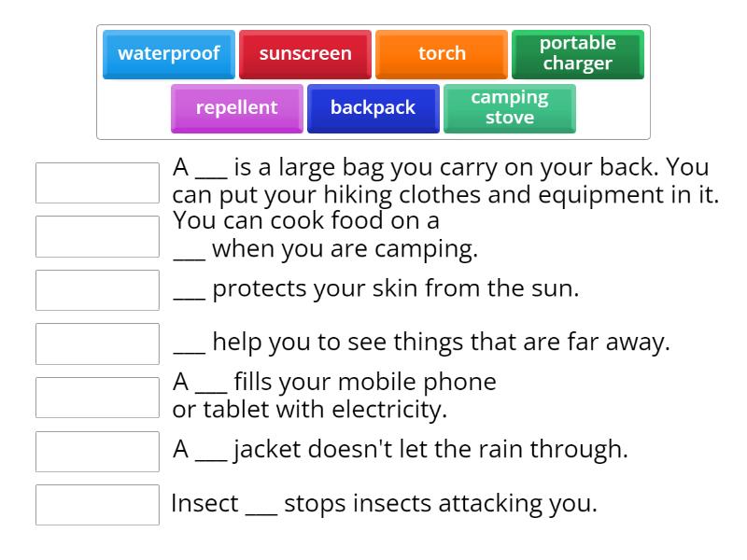The height and width of the screenshot is (560, 747).
Task: Click the sentence about a large bag
Action: tap(445, 182)
